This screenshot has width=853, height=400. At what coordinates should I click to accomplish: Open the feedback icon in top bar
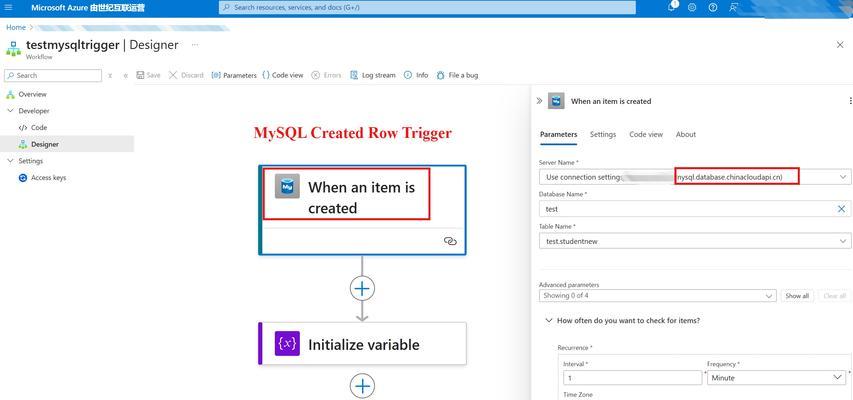pyautogui.click(x=734, y=8)
